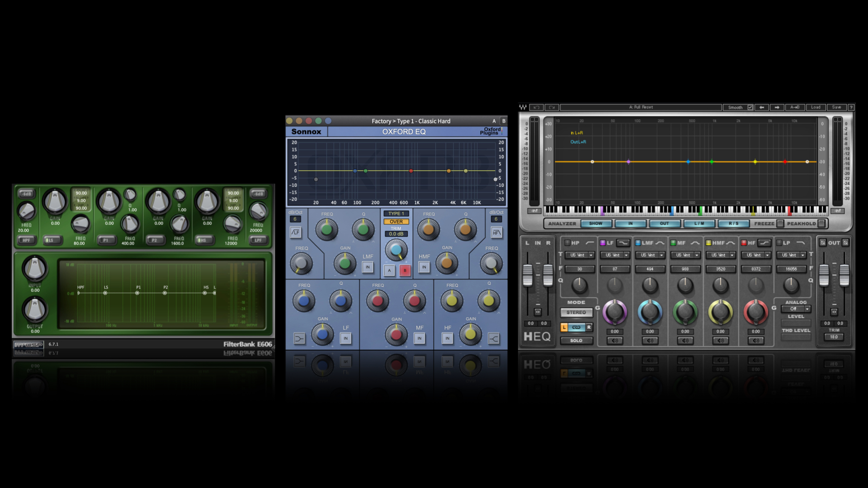Click the HEQ output fader link icon
The image size is (868, 488).
(x=834, y=312)
